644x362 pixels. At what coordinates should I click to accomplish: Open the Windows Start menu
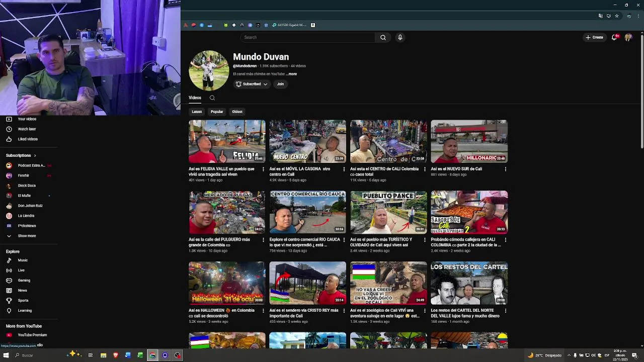pyautogui.click(x=7, y=355)
